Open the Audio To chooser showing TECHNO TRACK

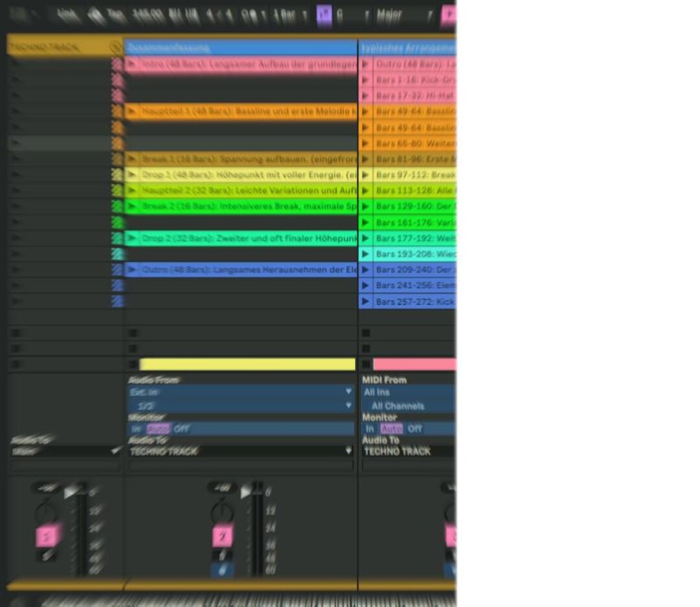click(240, 451)
